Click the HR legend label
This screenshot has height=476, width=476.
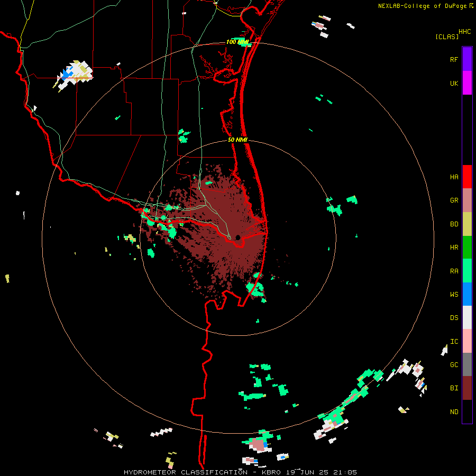tap(454, 248)
